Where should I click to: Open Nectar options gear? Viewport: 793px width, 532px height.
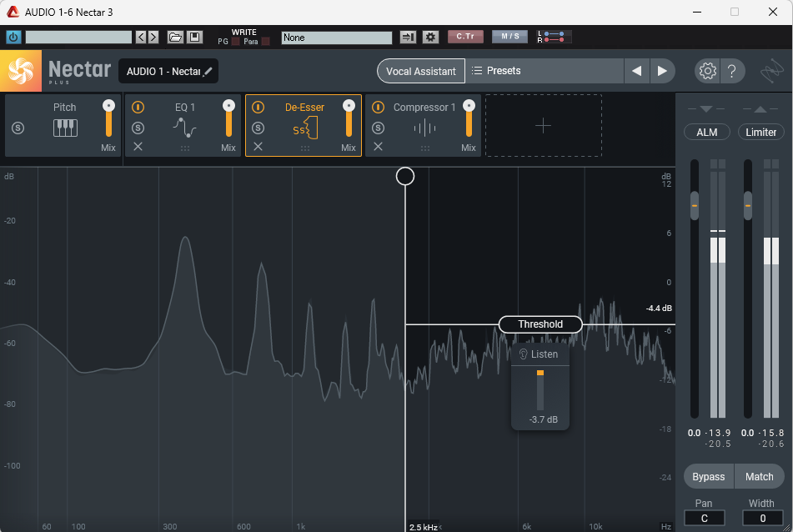click(x=708, y=72)
